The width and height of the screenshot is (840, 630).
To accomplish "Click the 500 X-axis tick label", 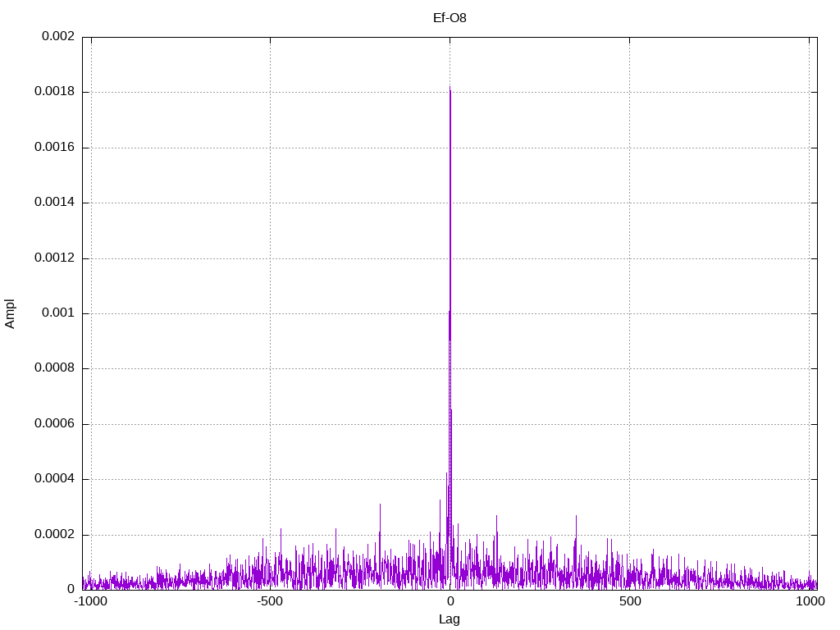I will [x=630, y=601].
